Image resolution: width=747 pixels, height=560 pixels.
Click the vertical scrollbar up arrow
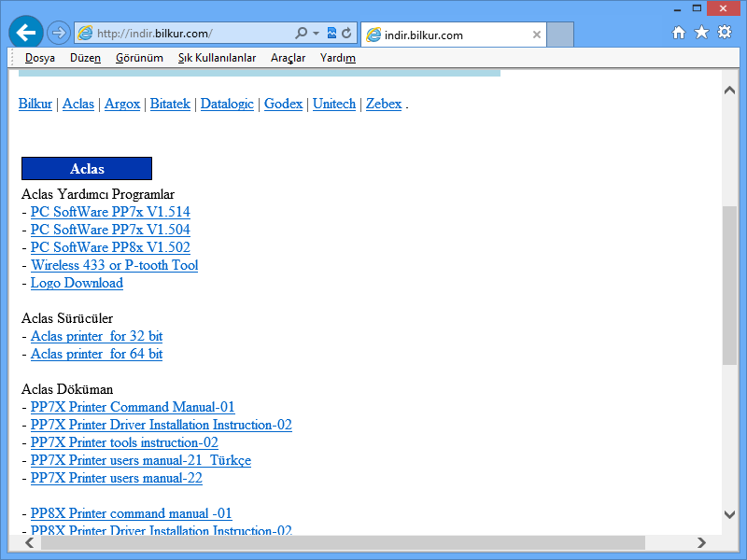coord(729,90)
